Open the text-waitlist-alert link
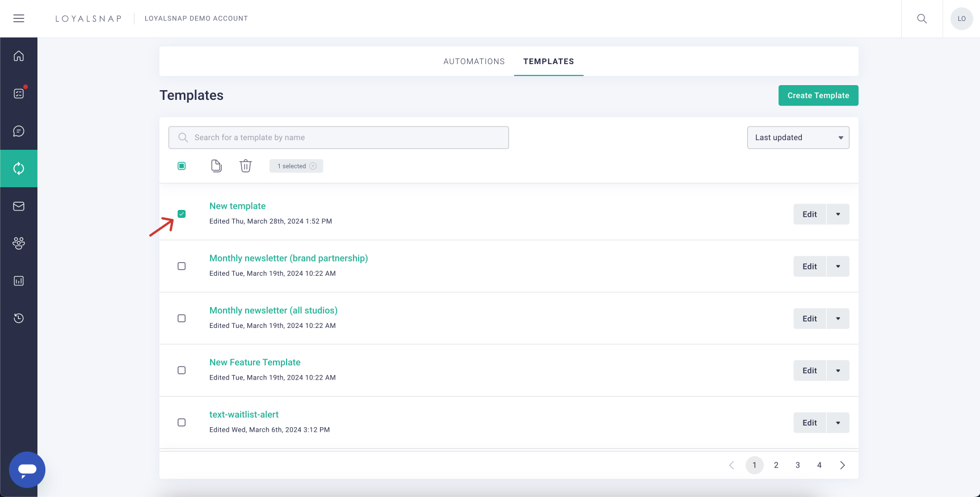 (x=244, y=414)
